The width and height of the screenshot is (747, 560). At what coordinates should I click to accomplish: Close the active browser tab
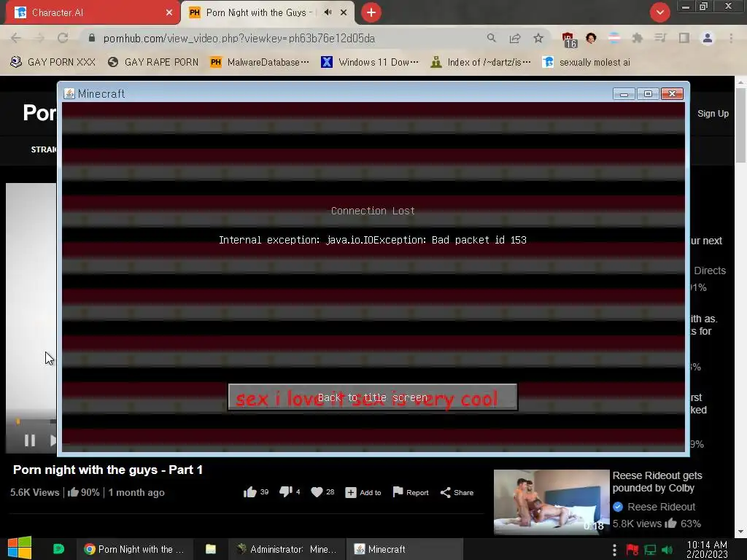point(344,12)
